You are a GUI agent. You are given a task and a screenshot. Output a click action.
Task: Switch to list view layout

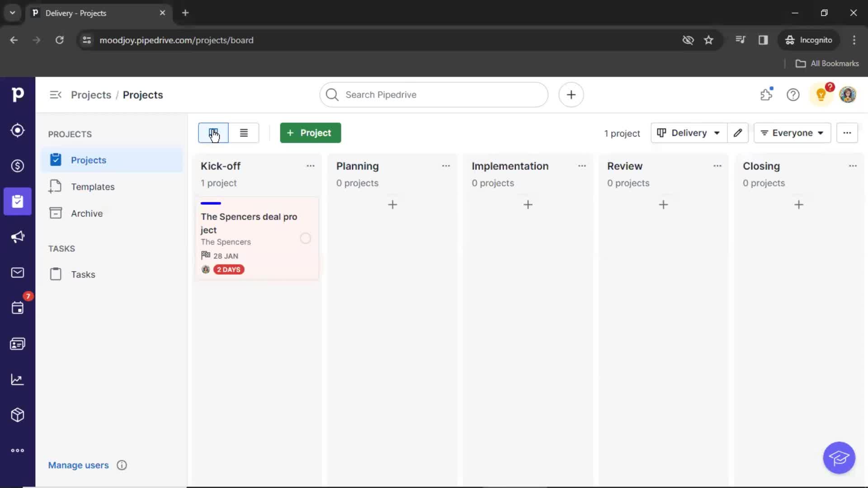[x=243, y=132]
